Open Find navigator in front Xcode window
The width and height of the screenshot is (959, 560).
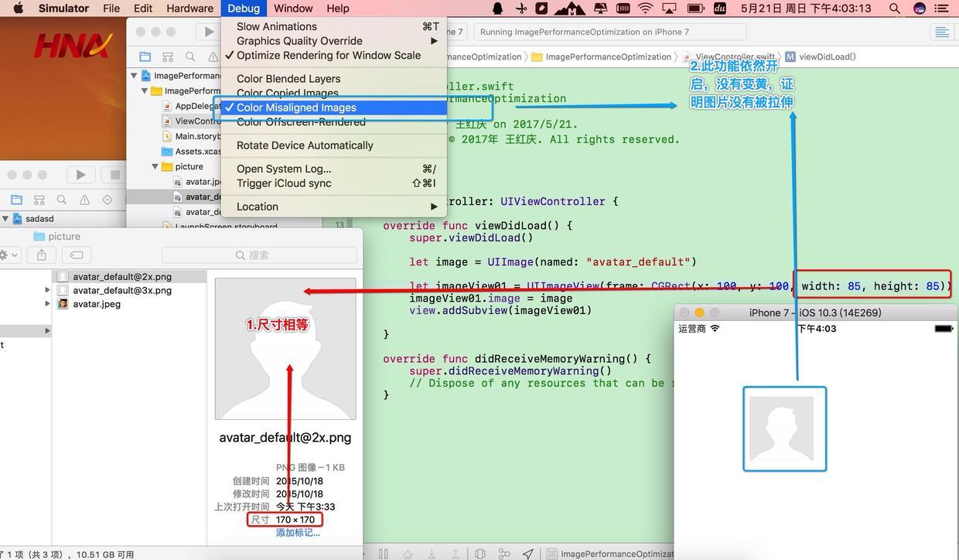[190, 56]
